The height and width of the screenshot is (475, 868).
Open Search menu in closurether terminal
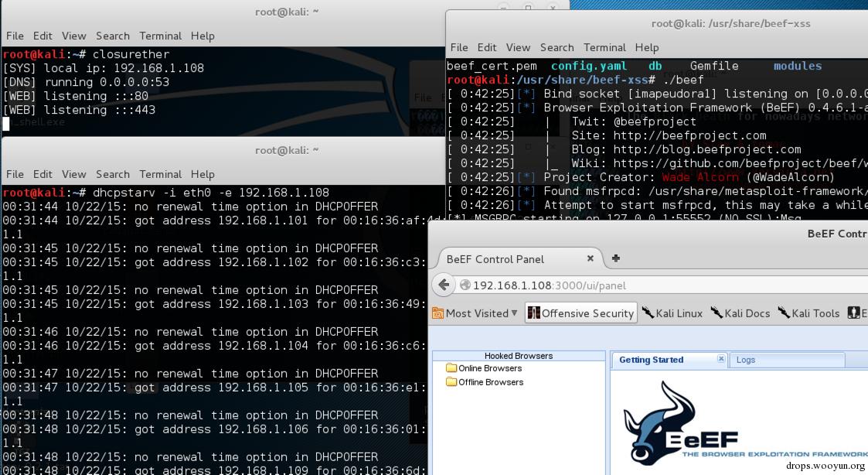click(x=112, y=36)
